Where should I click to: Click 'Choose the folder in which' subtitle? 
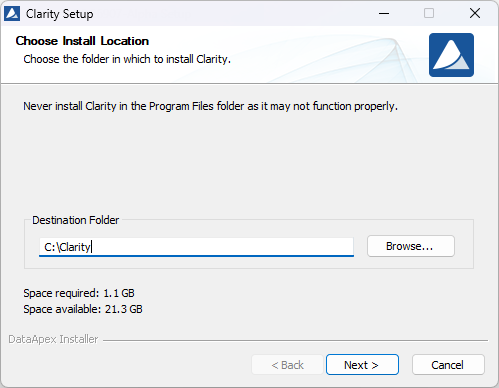(127, 59)
